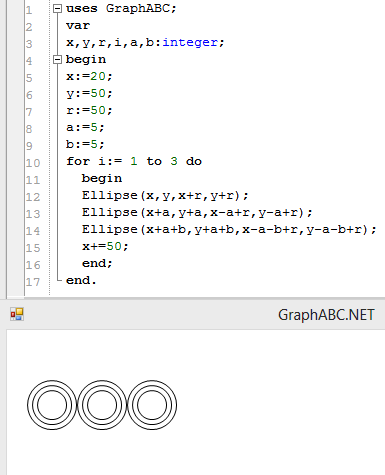Click the 'Ellipse(x+a,y+a,x-a+r,y-a+r);' statement

click(197, 213)
